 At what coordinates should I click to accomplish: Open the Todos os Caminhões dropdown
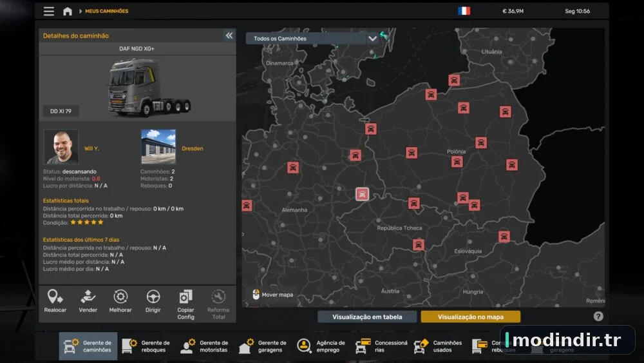(x=312, y=38)
